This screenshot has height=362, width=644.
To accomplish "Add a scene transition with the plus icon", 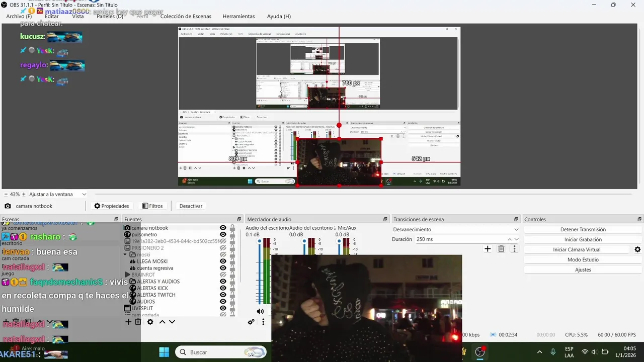I will [x=488, y=249].
